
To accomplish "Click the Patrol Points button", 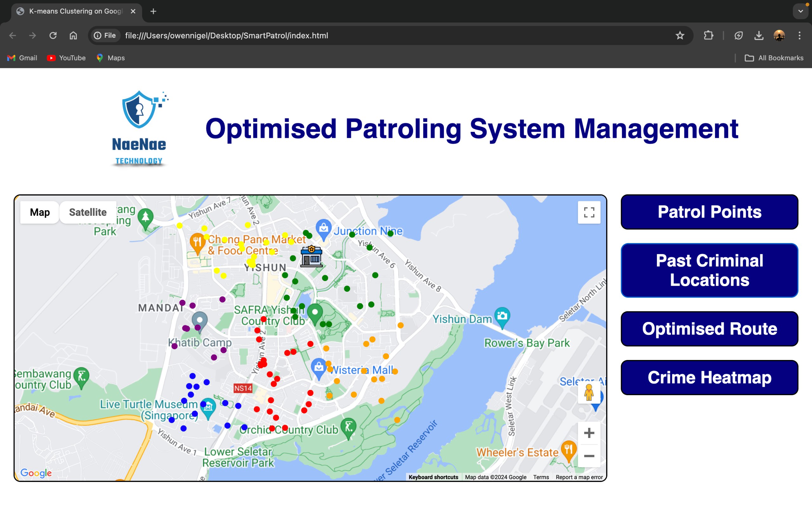I will tap(709, 212).
